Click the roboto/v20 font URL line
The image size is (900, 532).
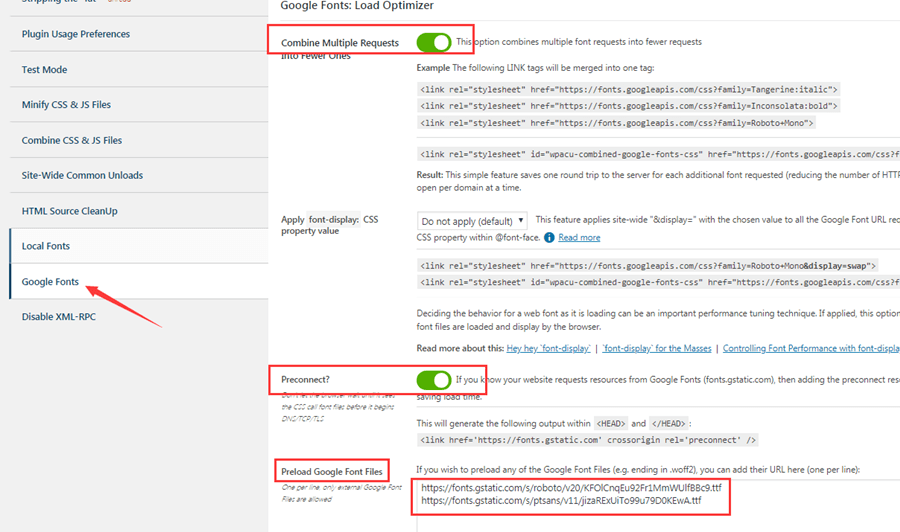pyautogui.click(x=571, y=488)
